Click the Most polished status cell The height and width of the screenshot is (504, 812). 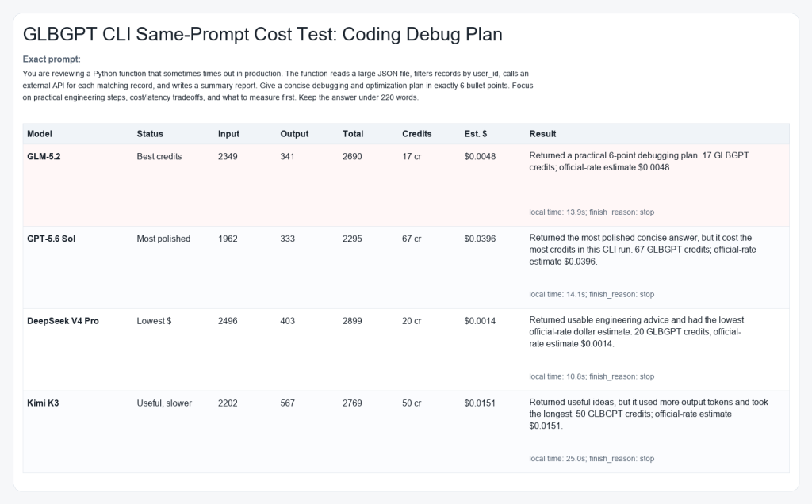[x=163, y=239]
